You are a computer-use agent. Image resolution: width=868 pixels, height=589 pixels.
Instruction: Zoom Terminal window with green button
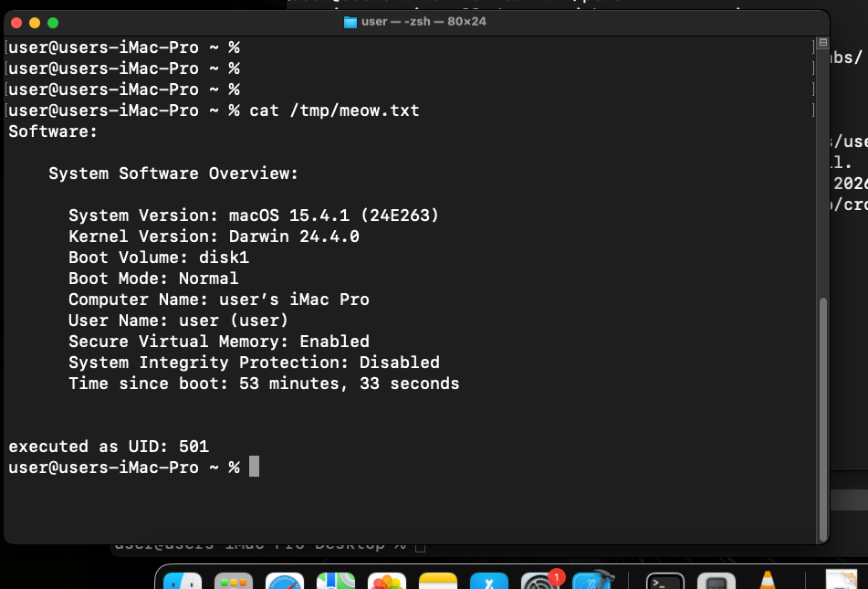coord(52,22)
